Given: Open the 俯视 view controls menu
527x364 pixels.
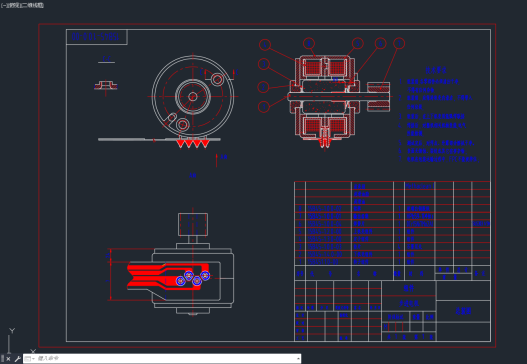Looking at the screenshot, I should [x=13, y=5].
